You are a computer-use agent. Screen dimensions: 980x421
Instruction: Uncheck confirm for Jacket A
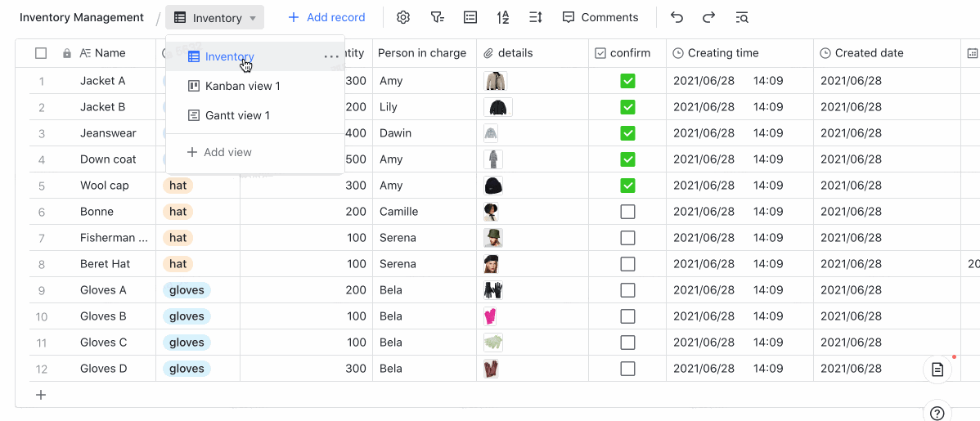coord(627,81)
